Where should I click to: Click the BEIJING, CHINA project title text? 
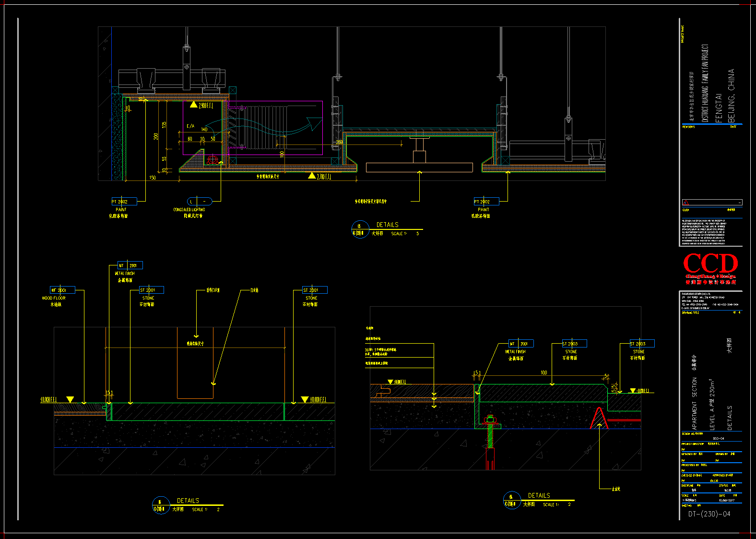(731, 96)
